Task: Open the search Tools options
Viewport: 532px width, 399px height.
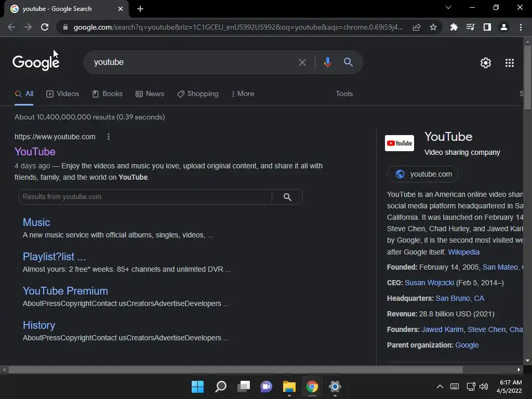Action: pyautogui.click(x=344, y=94)
